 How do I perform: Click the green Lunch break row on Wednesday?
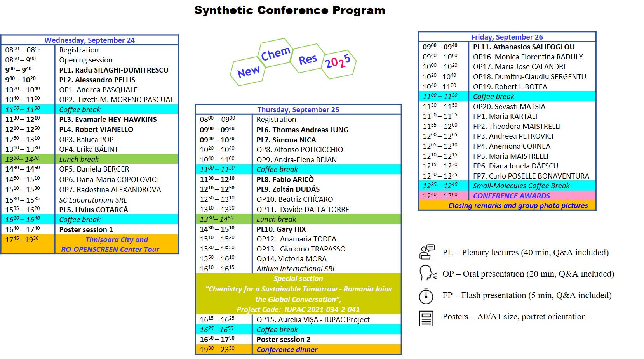79,159
